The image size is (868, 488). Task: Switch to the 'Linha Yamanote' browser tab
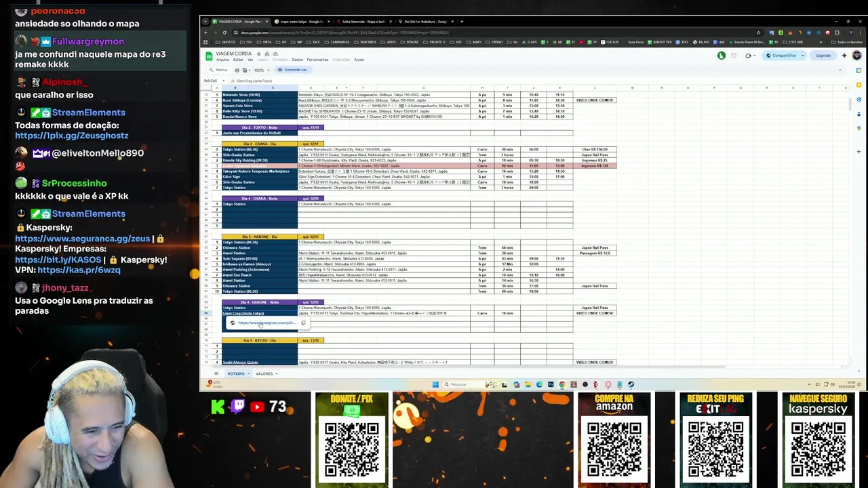pos(363,21)
